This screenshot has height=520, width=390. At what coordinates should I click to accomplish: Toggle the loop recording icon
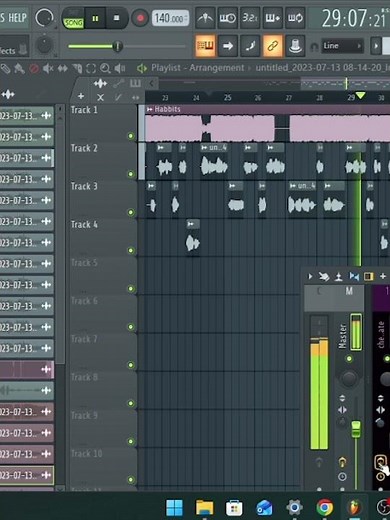coord(295,18)
